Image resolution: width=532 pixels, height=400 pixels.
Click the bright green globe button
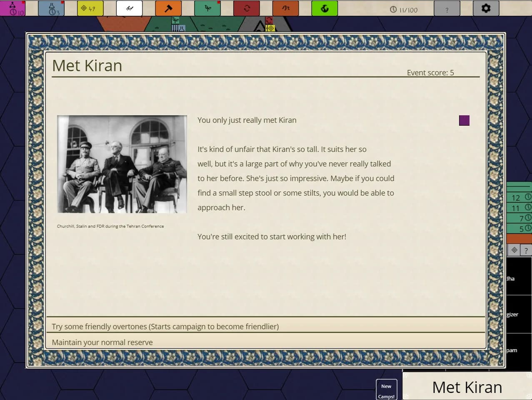point(325,8)
